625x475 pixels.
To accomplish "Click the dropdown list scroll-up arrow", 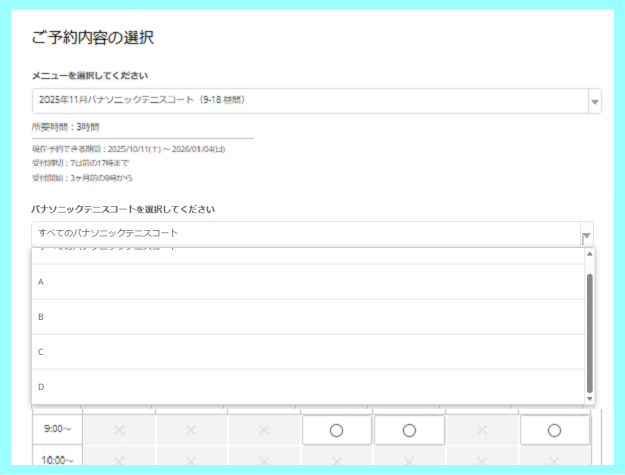I will [x=589, y=254].
